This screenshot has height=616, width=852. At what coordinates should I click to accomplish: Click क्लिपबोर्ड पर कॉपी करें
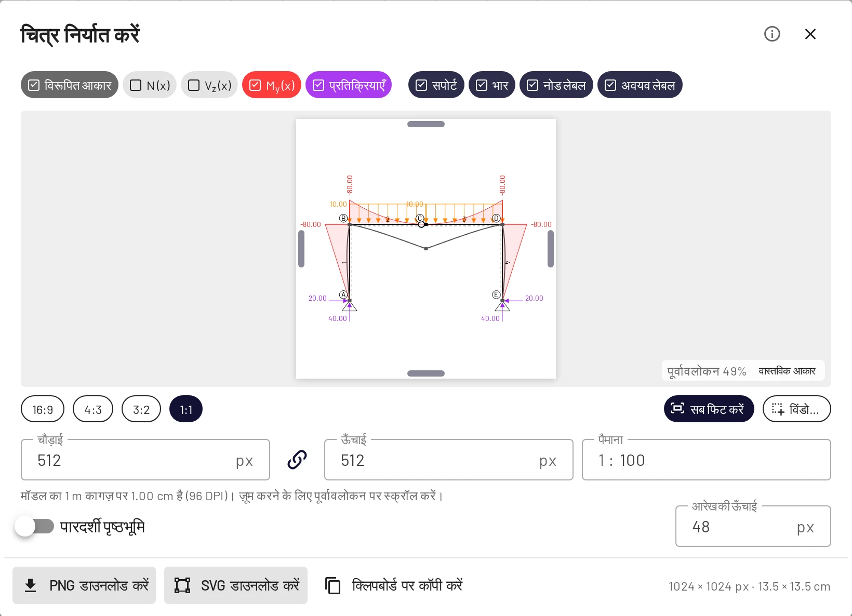(394, 585)
